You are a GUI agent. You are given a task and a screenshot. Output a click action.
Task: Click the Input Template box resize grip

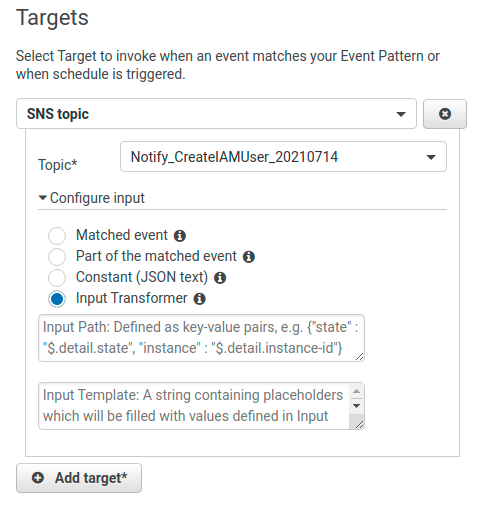click(359, 425)
